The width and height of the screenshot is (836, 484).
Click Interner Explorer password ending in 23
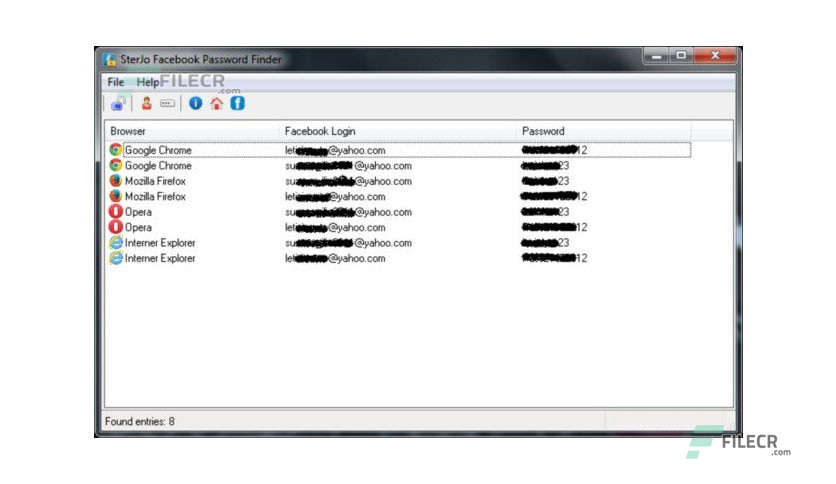[545, 243]
